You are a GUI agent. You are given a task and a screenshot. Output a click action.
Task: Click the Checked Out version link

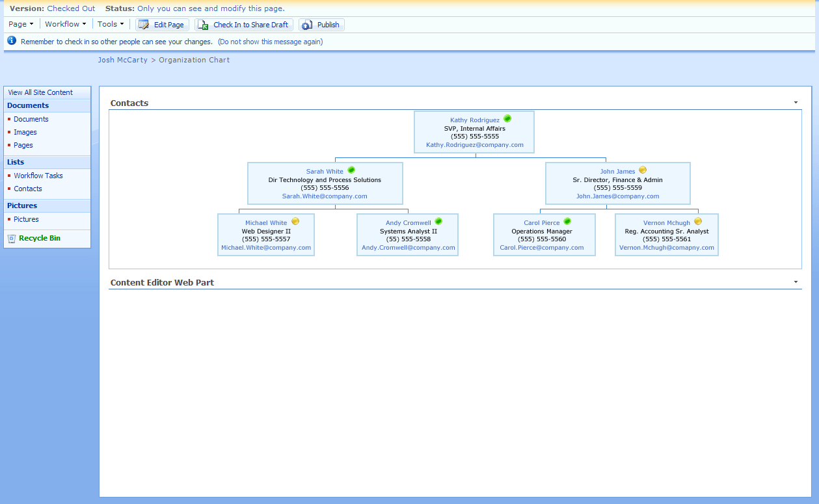coord(71,8)
